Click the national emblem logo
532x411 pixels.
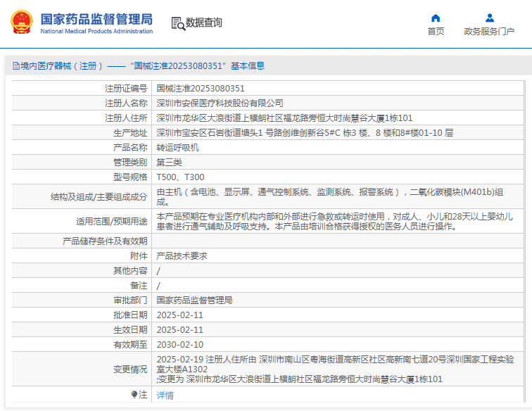click(x=21, y=22)
